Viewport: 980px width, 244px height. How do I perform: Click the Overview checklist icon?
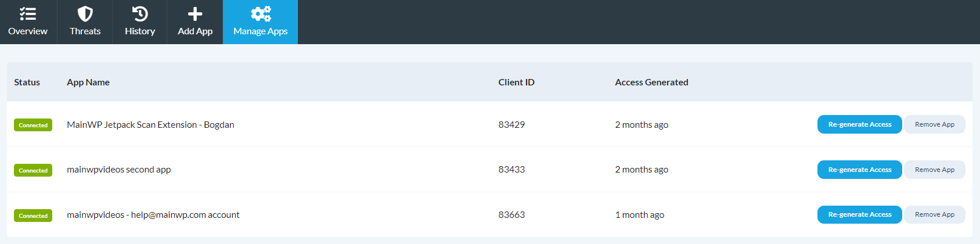click(28, 13)
